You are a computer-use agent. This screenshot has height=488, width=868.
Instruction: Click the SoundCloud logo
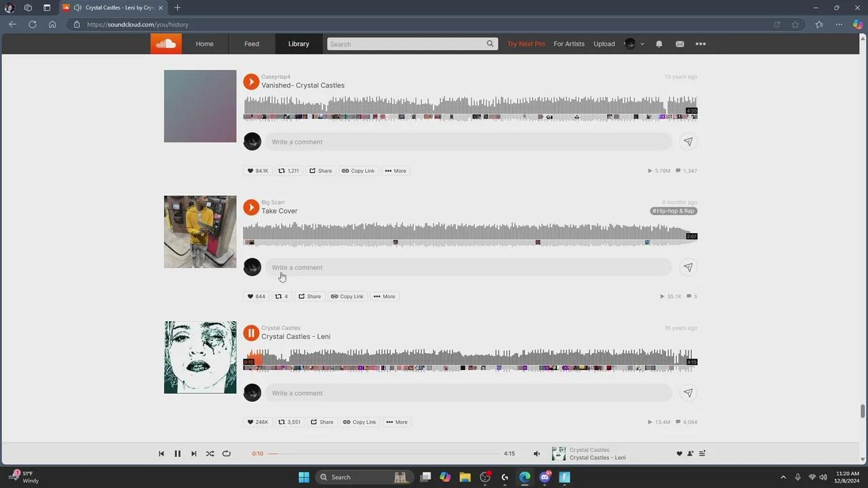(x=166, y=44)
